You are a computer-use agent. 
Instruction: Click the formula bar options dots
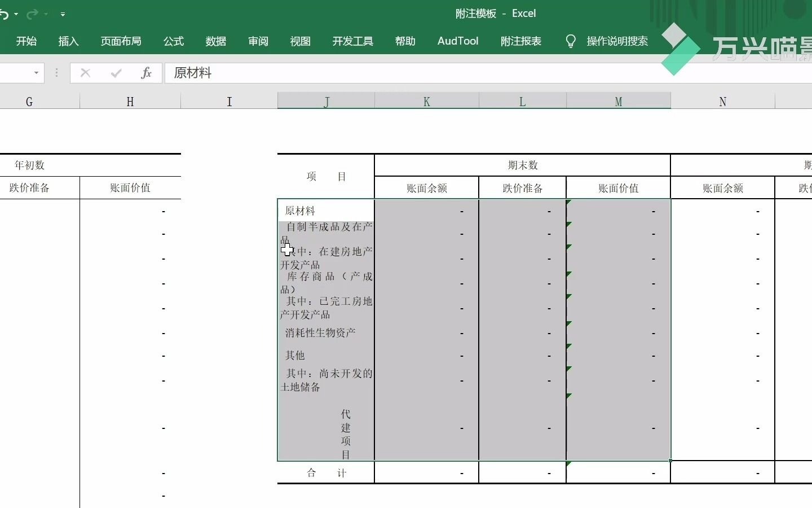(56, 73)
